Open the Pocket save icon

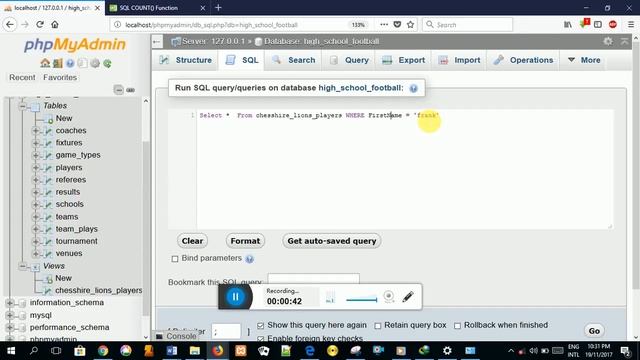[x=397, y=24]
